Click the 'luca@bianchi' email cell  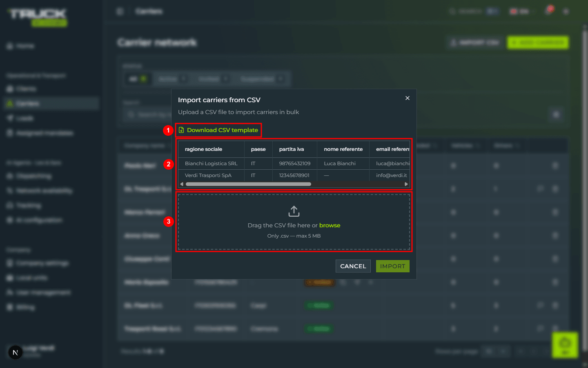tap(390, 164)
